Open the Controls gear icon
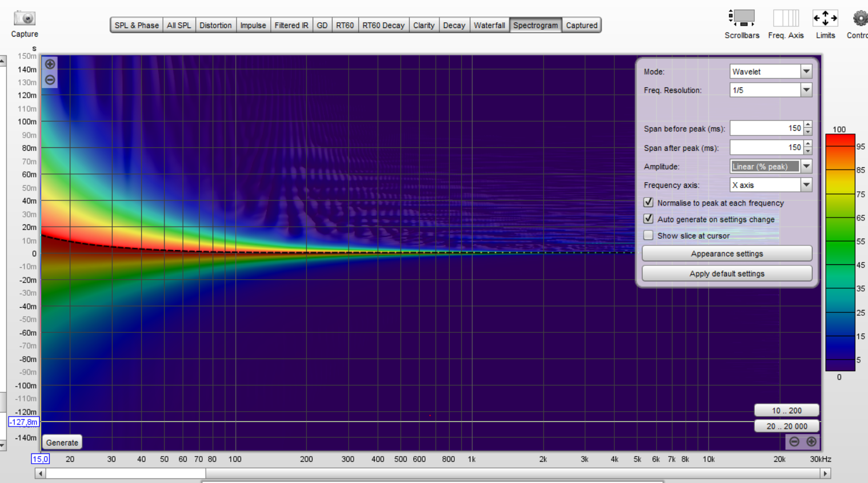 click(x=859, y=18)
